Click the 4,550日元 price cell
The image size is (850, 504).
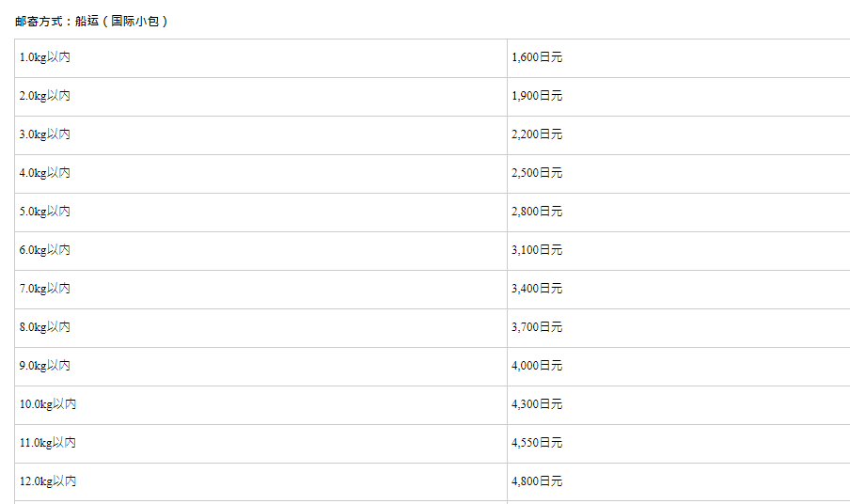679,443
